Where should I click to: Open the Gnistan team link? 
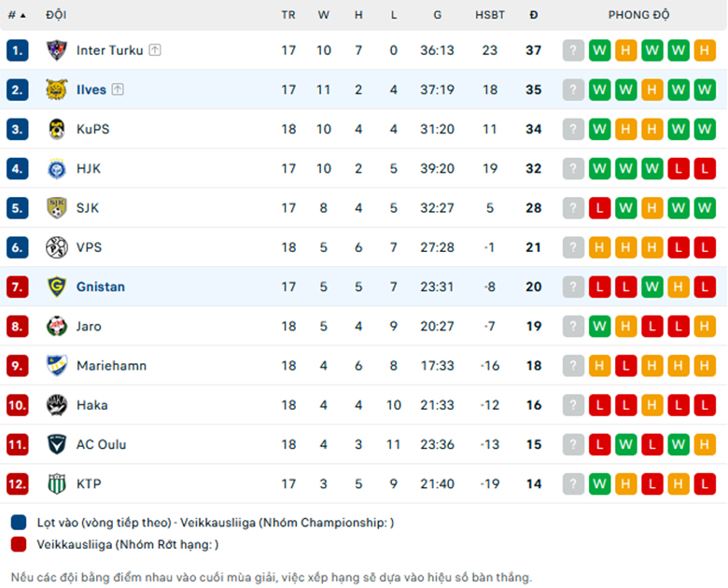tap(101, 287)
